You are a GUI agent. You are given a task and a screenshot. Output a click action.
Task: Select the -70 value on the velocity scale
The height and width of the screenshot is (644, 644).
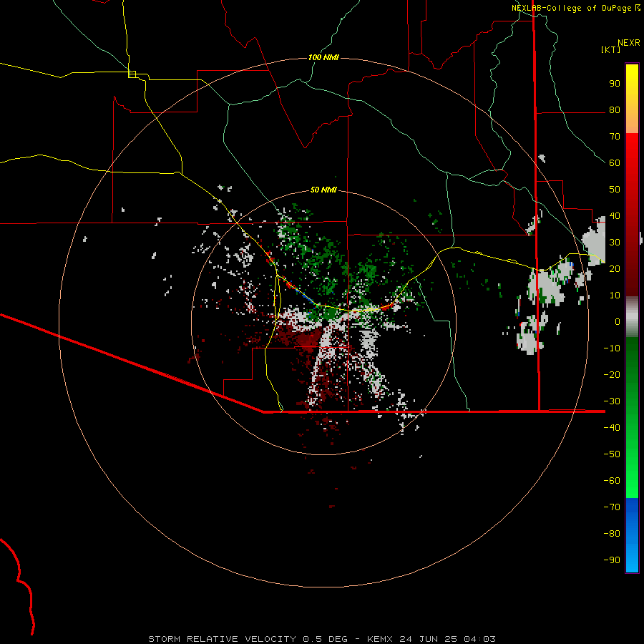[x=612, y=507]
